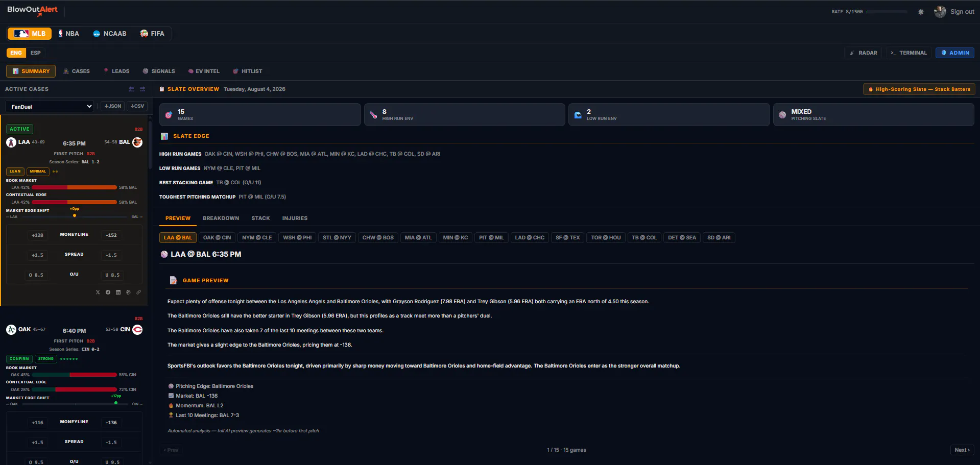Share LAA case on Facebook

point(108,292)
